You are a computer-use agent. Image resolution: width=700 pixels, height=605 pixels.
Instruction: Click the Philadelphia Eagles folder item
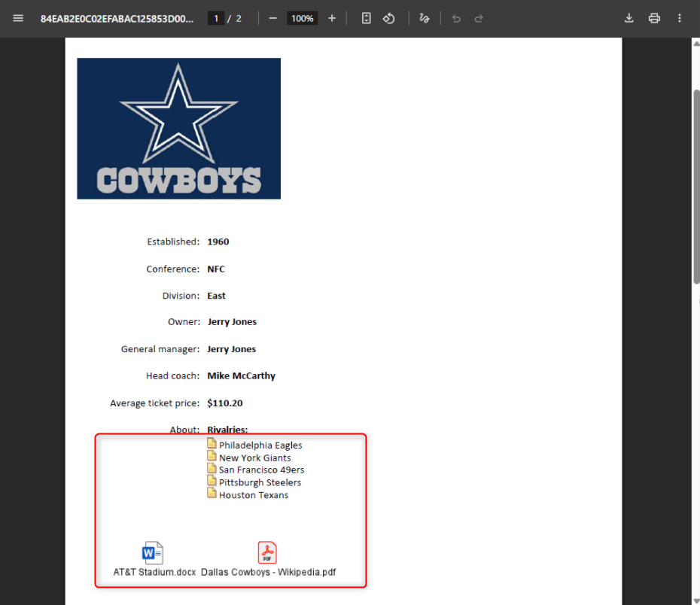click(x=260, y=445)
